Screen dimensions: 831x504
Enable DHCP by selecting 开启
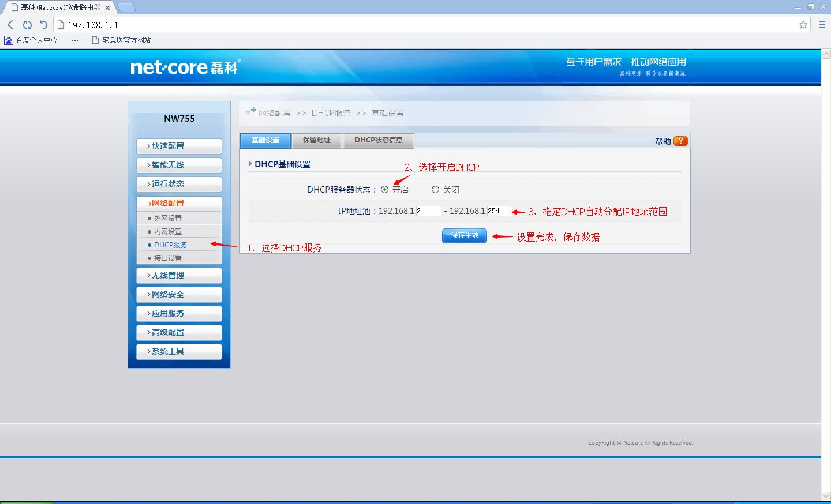(x=385, y=189)
